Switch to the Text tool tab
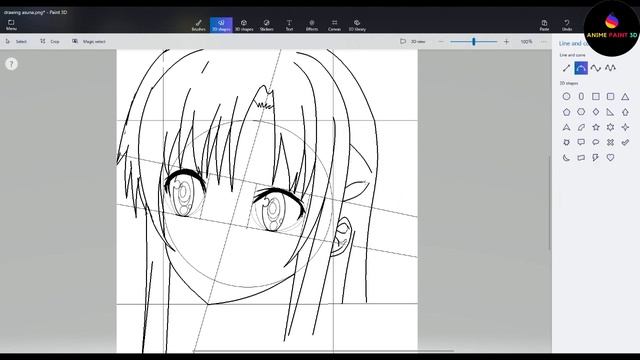Viewport: 640px width, 360px height. [289, 25]
